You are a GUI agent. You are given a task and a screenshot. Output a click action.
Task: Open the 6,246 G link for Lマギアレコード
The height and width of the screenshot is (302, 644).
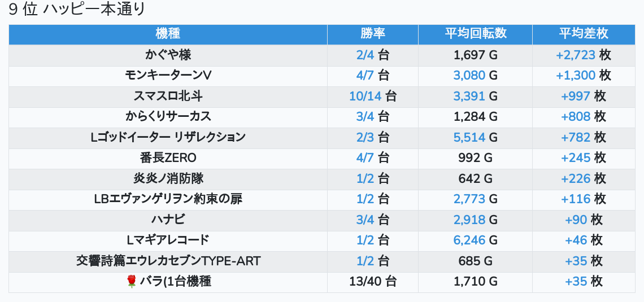[x=469, y=240]
